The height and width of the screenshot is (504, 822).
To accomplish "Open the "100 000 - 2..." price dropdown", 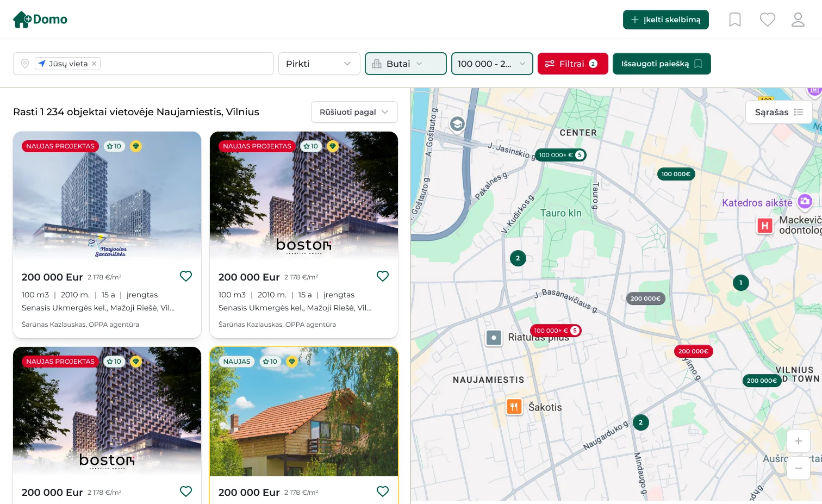I will point(492,64).
